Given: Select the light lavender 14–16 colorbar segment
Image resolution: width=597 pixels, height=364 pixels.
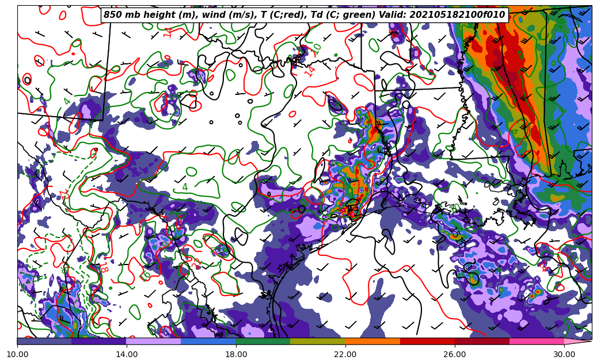Looking at the screenshot, I should (154, 341).
